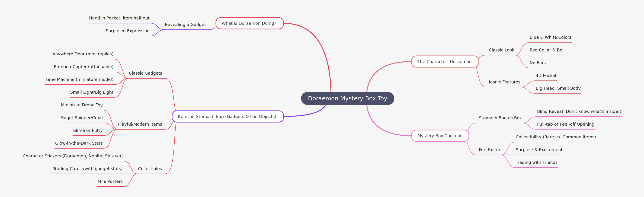
Task: Click the 'What is Doraemon Doing?' node
Action: 249,23
